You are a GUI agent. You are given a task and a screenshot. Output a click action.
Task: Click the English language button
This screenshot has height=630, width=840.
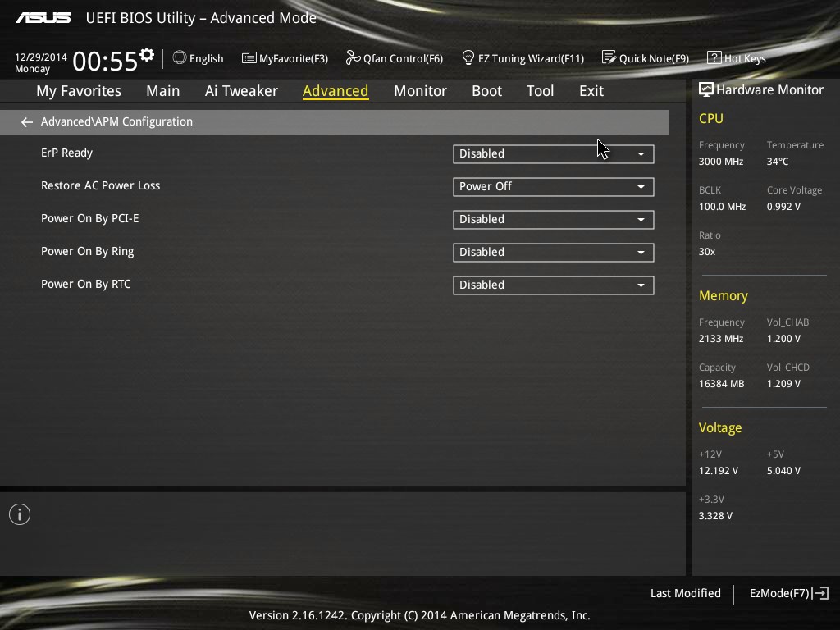click(x=198, y=58)
